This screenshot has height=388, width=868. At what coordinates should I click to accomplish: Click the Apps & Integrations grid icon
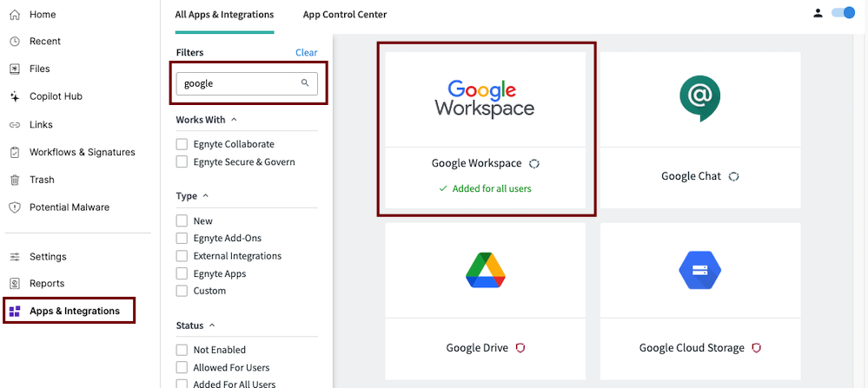pyautogui.click(x=15, y=311)
